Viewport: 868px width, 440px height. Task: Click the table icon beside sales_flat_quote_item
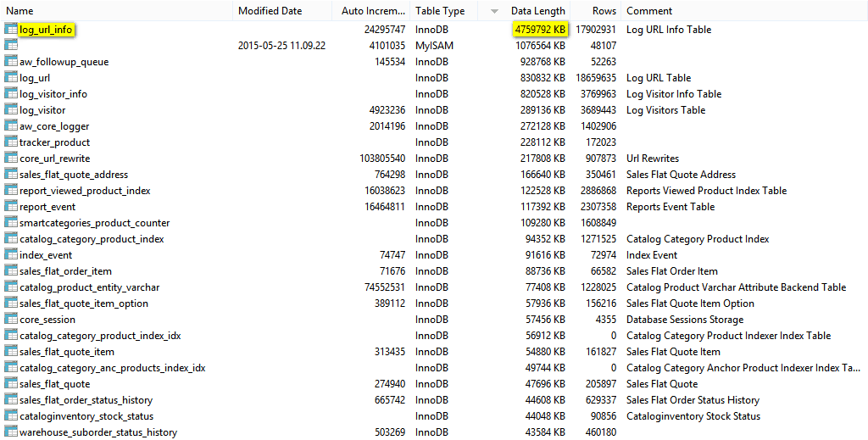(10, 352)
